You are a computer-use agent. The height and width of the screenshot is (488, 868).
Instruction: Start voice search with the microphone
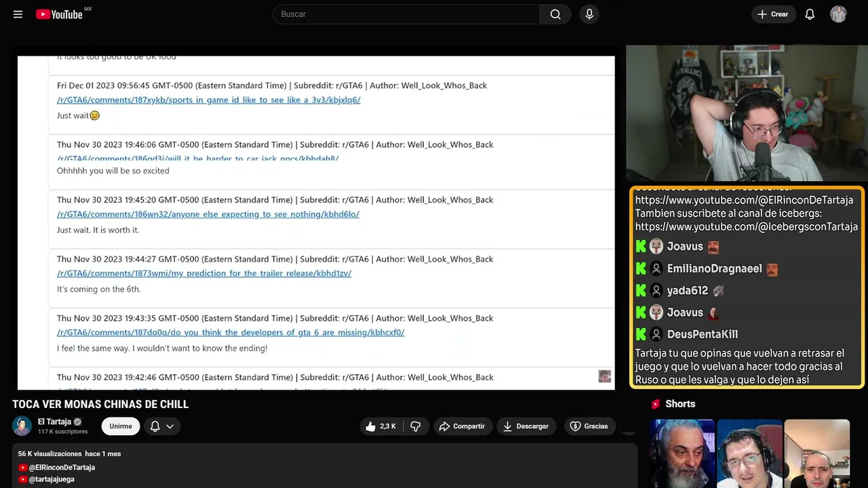[x=589, y=14]
